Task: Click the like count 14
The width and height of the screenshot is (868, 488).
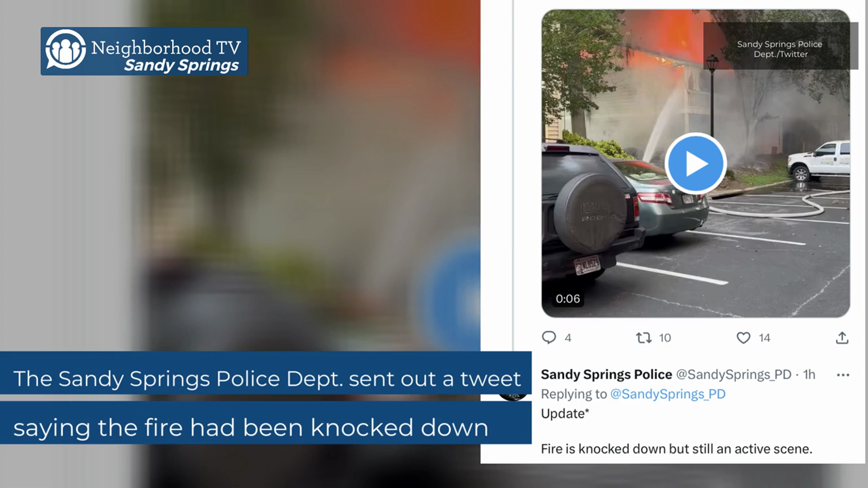Action: coord(764,338)
